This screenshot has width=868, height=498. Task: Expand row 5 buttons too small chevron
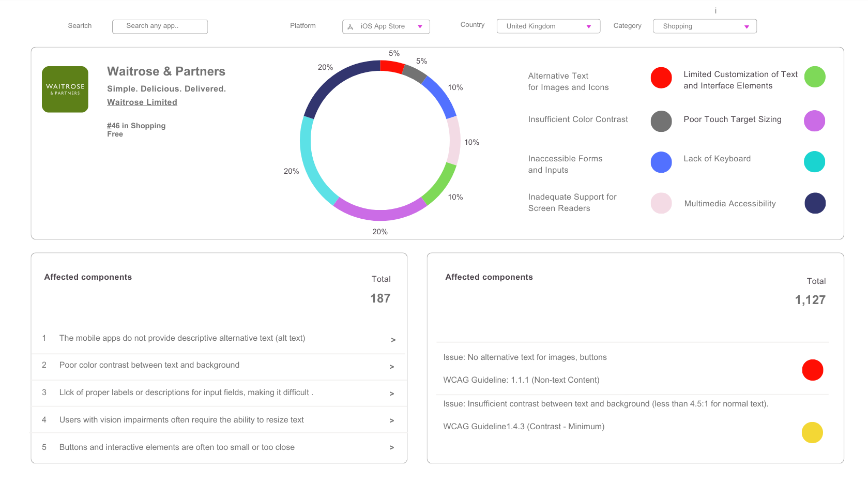[x=392, y=448]
